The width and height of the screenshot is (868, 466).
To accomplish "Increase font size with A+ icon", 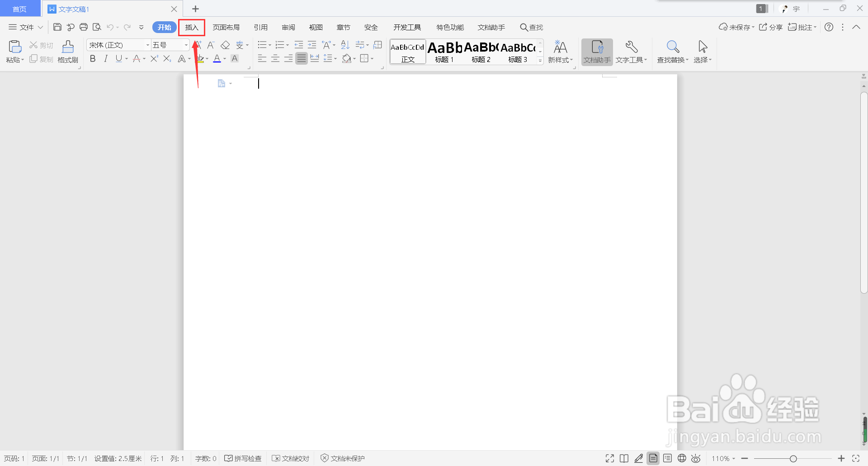I will point(198,45).
